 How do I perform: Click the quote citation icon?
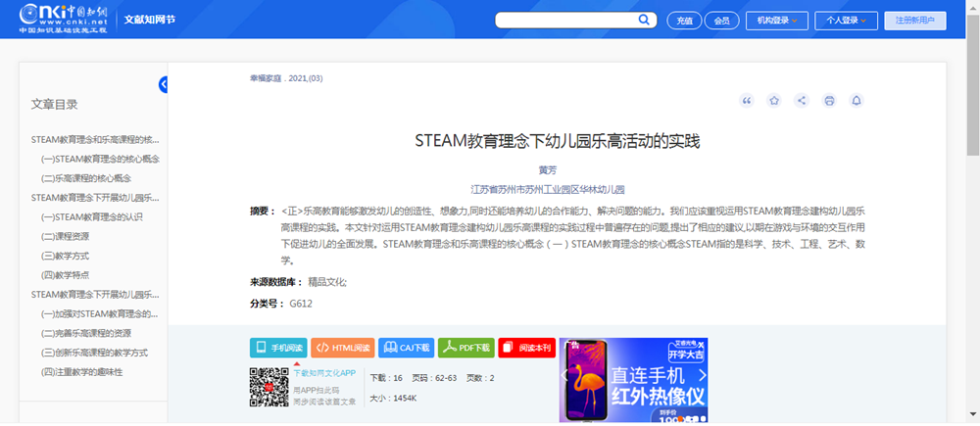click(747, 100)
